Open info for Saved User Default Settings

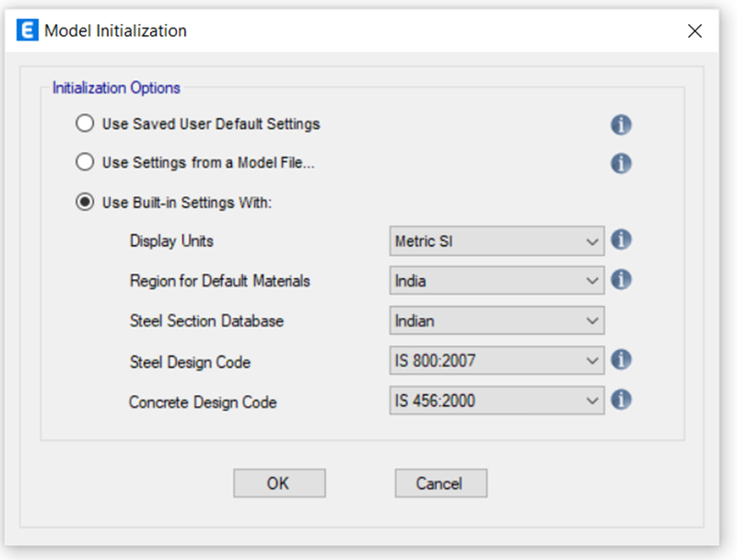tap(621, 124)
